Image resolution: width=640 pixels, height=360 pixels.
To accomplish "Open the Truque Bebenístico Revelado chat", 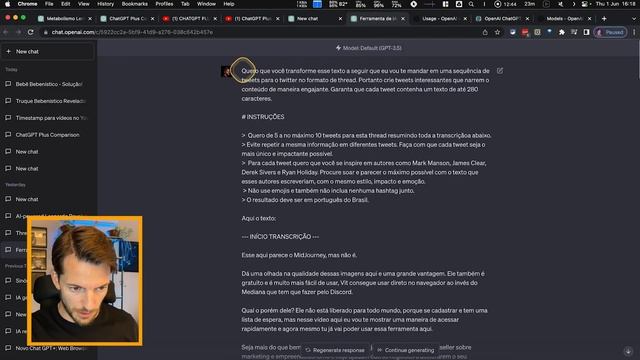I will tap(48, 101).
